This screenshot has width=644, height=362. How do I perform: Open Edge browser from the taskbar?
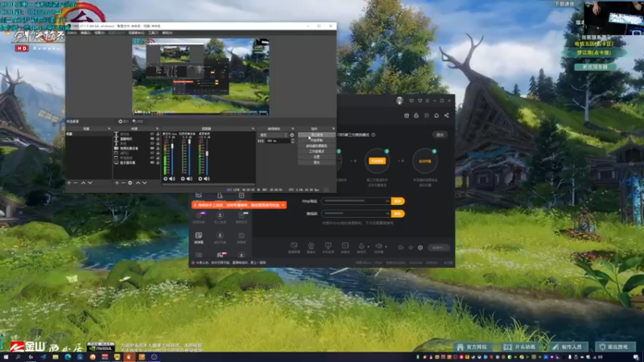pyautogui.click(x=68, y=357)
